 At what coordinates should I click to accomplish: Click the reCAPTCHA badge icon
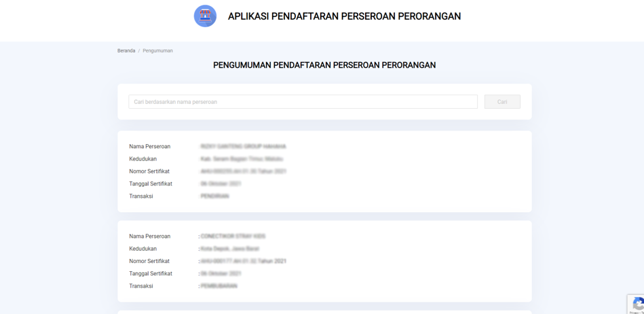pyautogui.click(x=636, y=304)
